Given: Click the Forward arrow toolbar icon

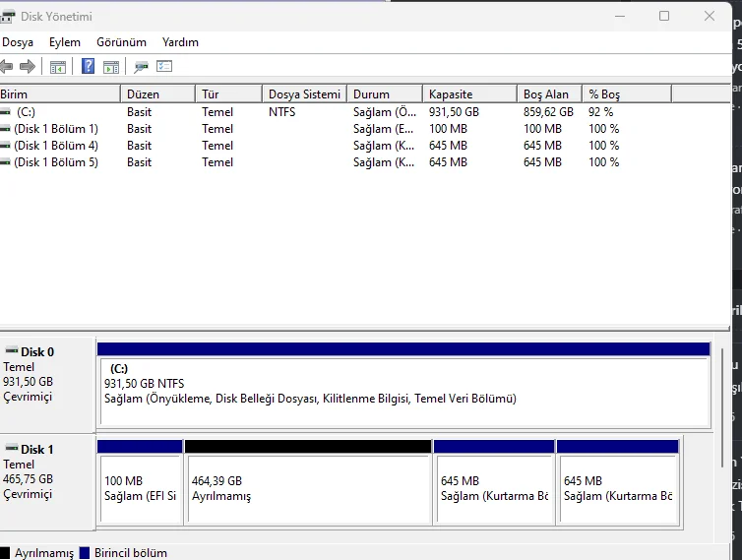Looking at the screenshot, I should (28, 67).
